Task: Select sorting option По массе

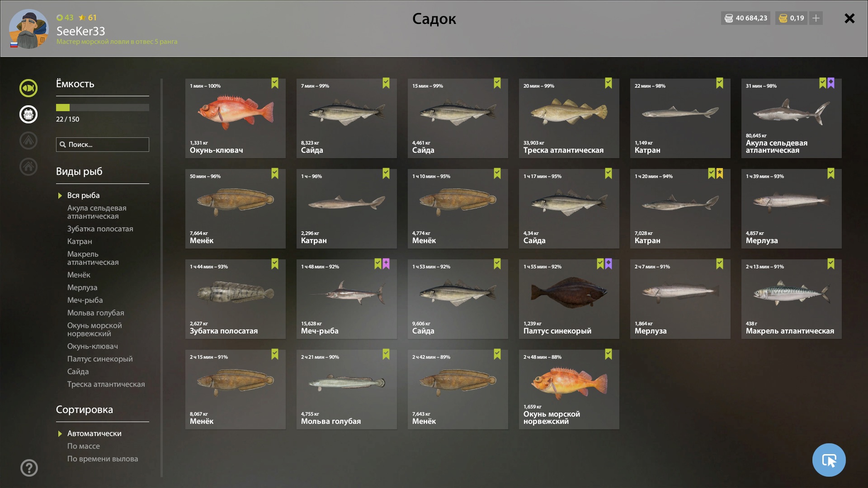Action: (x=84, y=446)
